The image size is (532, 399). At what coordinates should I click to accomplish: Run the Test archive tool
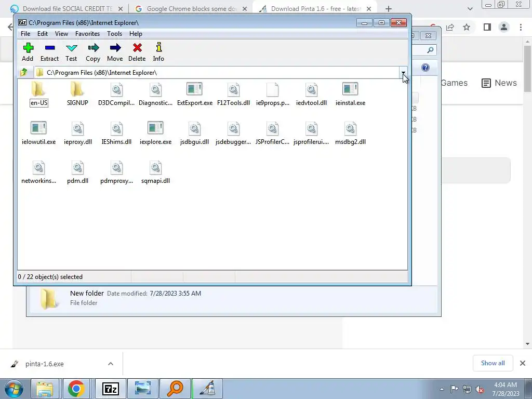pyautogui.click(x=71, y=52)
